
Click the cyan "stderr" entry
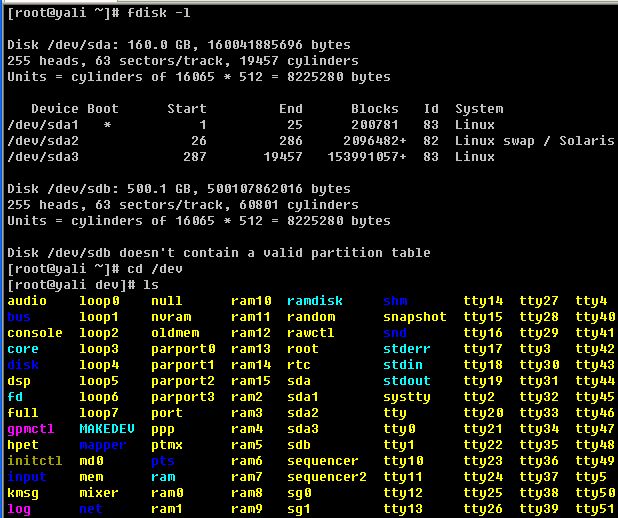pyautogui.click(x=406, y=349)
